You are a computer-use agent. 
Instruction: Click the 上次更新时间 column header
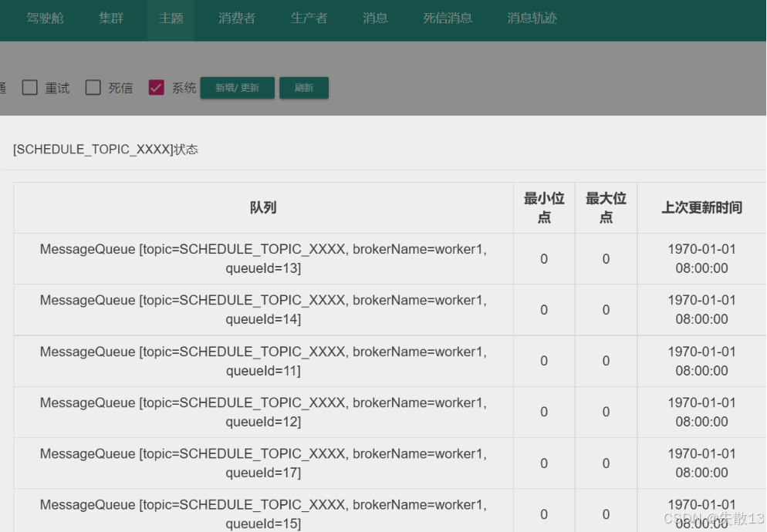(702, 207)
